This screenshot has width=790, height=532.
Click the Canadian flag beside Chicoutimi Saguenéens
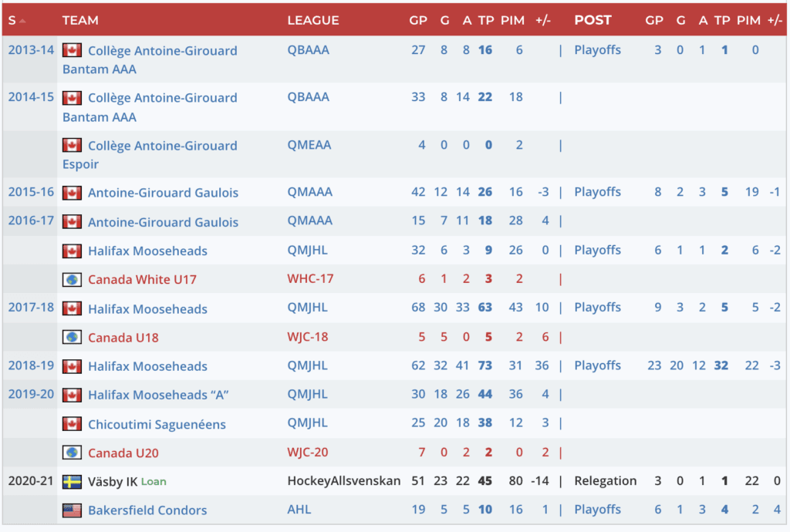[x=72, y=424]
